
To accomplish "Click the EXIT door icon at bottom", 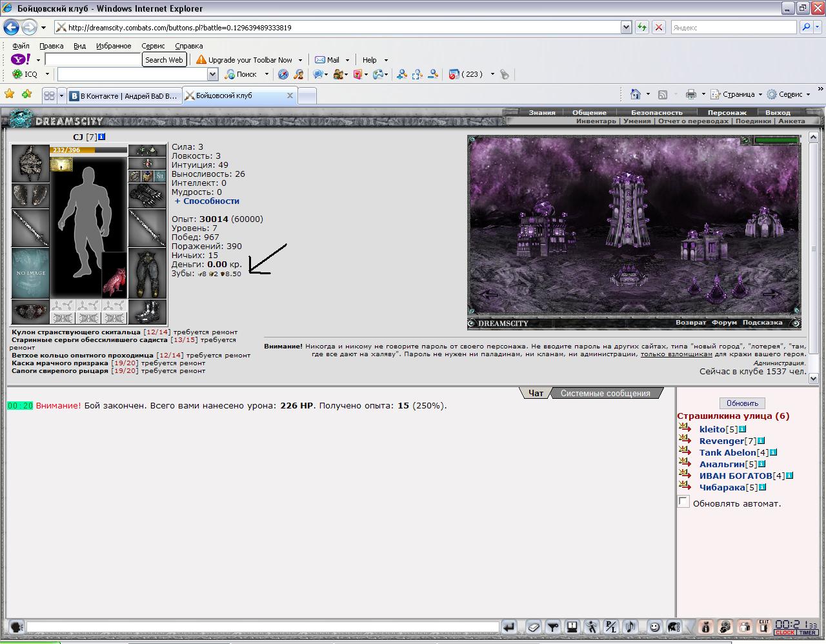I will (764, 626).
